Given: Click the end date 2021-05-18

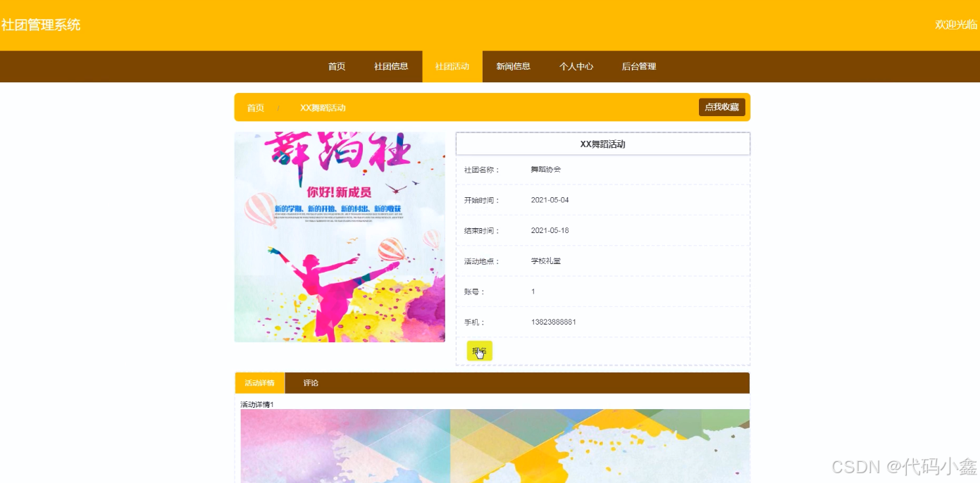Looking at the screenshot, I should point(550,230).
